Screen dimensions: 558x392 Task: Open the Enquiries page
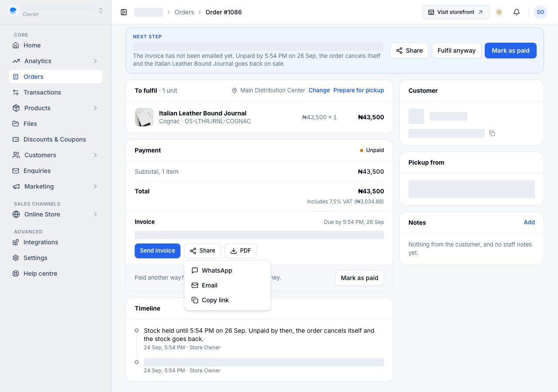click(55, 171)
